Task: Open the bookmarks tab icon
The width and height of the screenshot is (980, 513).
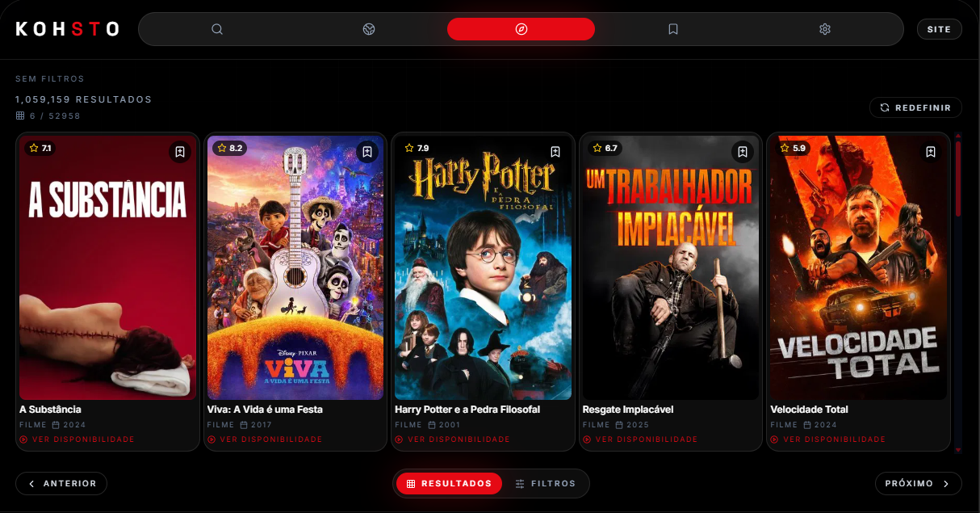Action: pos(672,29)
